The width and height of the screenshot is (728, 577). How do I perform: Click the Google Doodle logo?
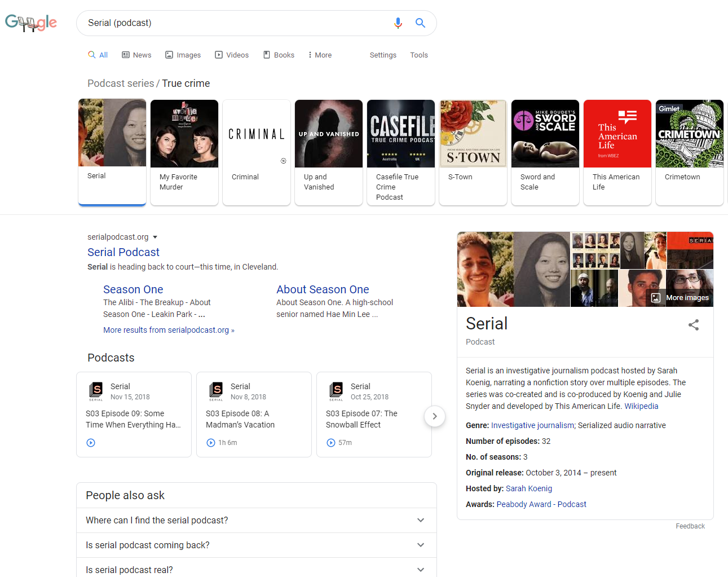[31, 23]
